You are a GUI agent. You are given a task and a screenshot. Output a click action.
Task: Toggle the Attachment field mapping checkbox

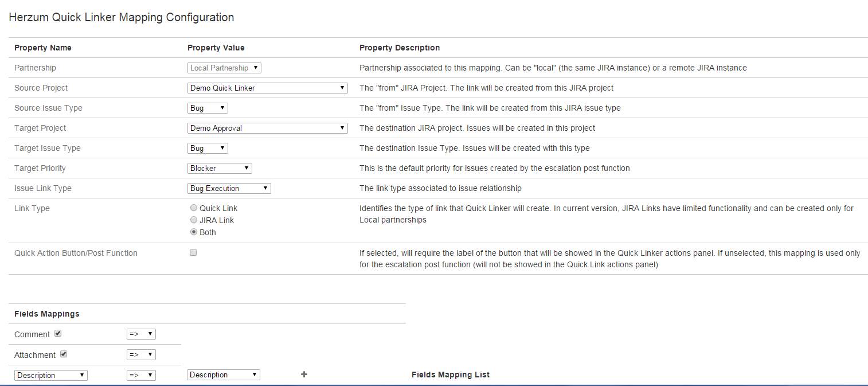(x=64, y=354)
